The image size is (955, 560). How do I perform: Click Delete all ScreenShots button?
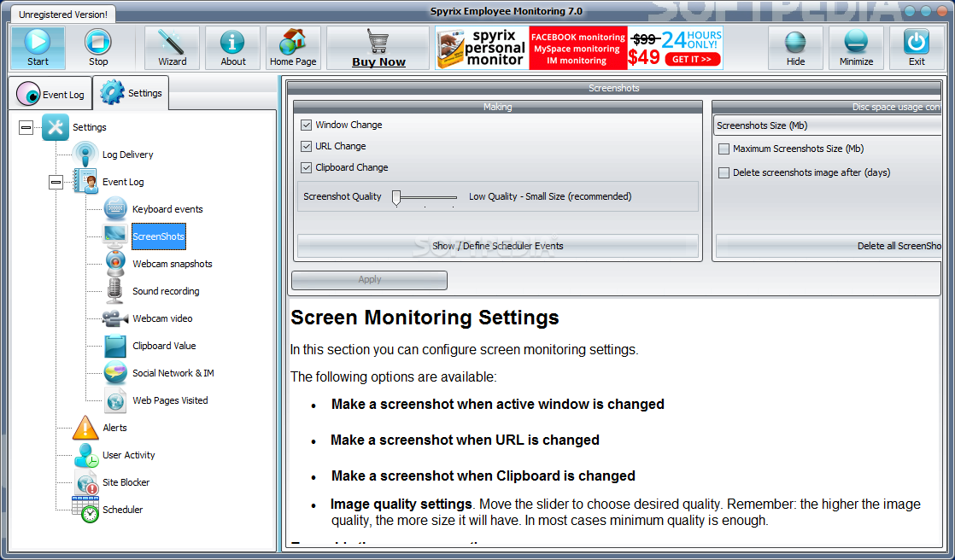829,246
